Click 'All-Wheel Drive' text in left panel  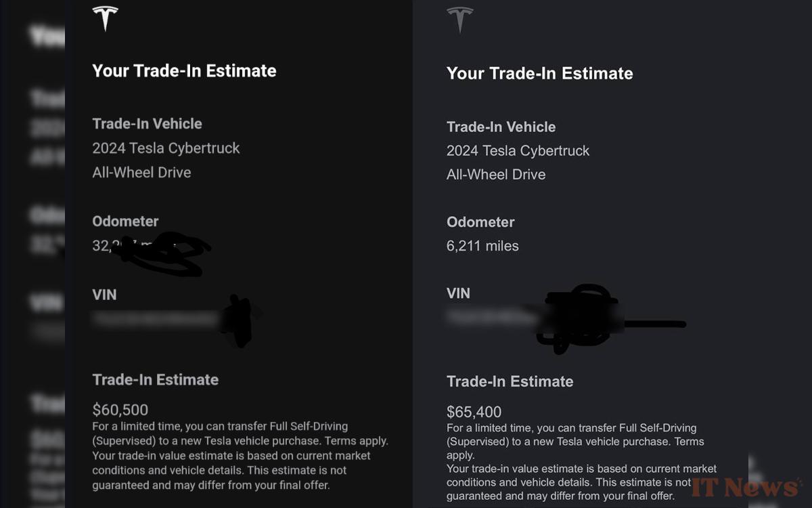[141, 172]
